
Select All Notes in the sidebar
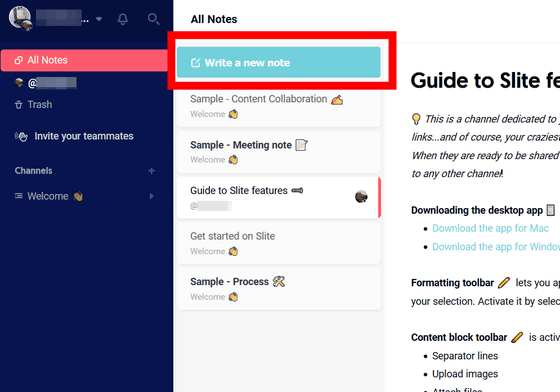click(x=84, y=60)
